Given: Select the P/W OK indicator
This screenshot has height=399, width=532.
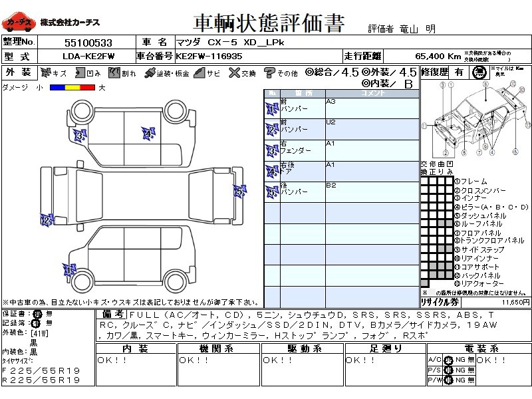Looking at the screenshot, I should click(x=448, y=380).
